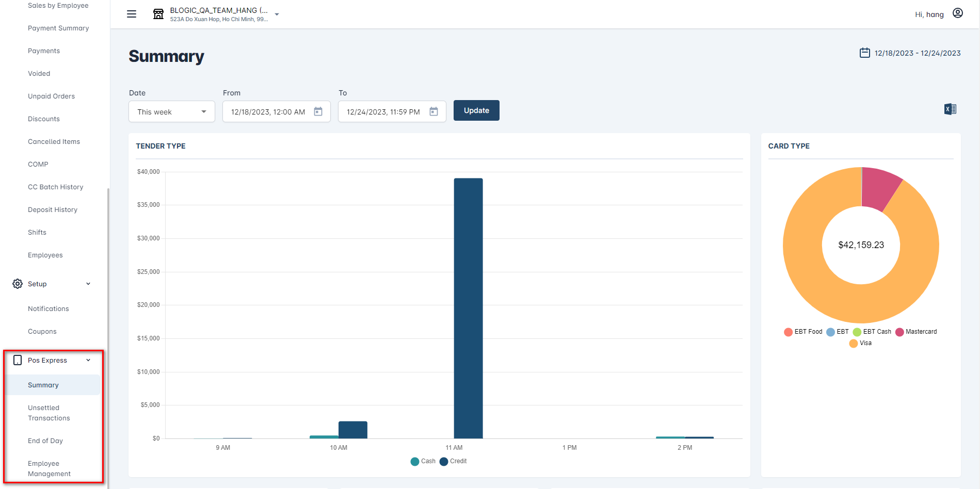Click the calendar icon in the To field
Viewport: 980px width, 489px height.
click(x=433, y=112)
